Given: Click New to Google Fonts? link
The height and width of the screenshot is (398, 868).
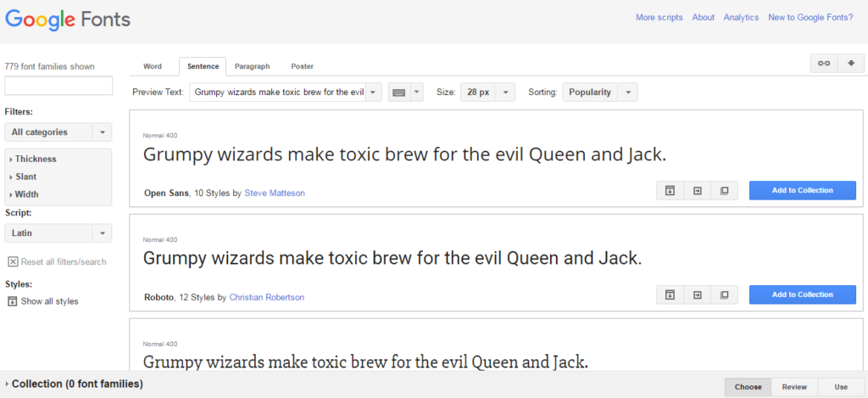Looking at the screenshot, I should pyautogui.click(x=810, y=18).
